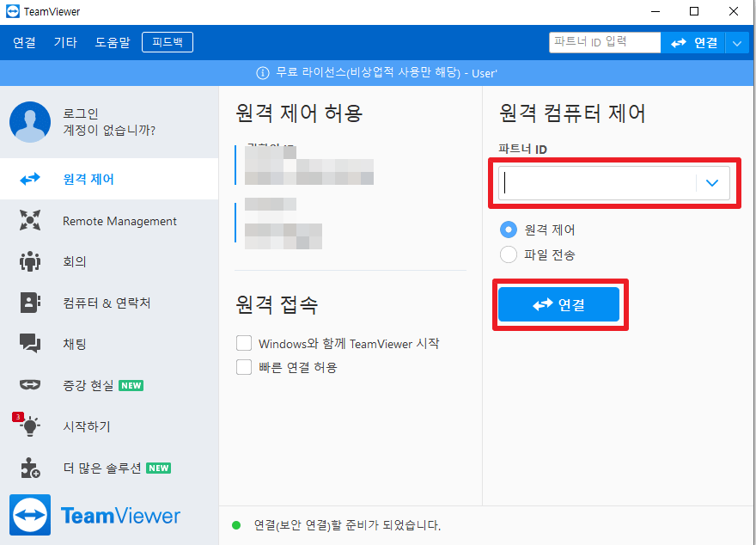
Task: Open the toolbar 연결 options dropdown arrow
Action: click(x=737, y=43)
